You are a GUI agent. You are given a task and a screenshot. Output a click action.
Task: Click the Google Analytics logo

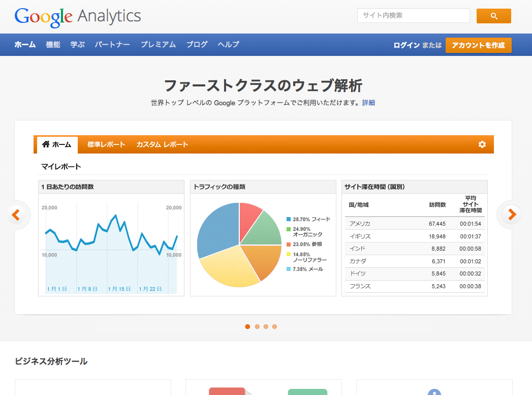click(77, 16)
